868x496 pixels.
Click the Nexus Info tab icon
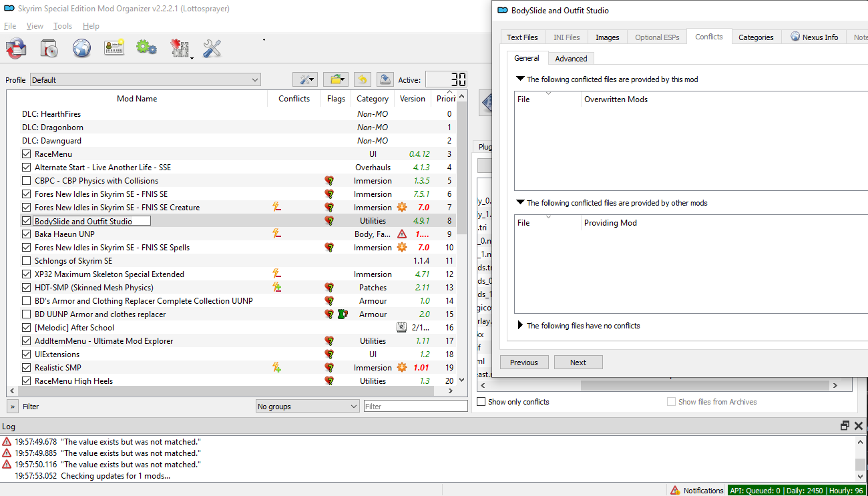795,37
